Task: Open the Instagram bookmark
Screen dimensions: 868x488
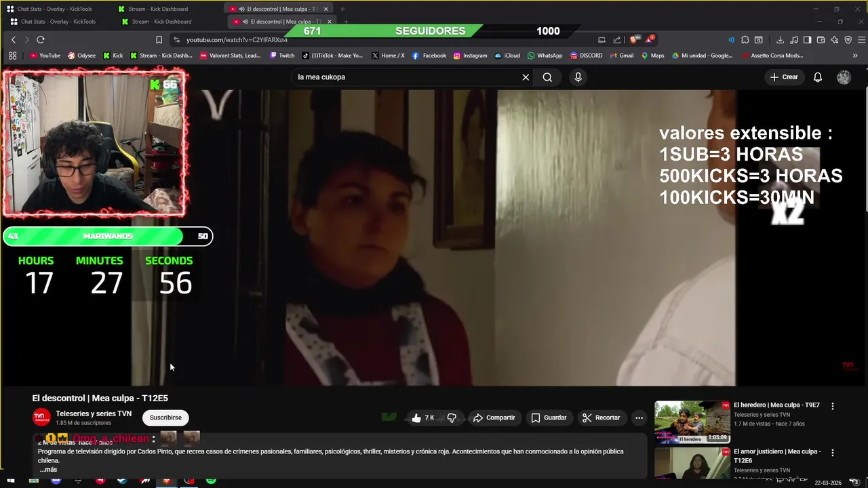Action: (470, 56)
